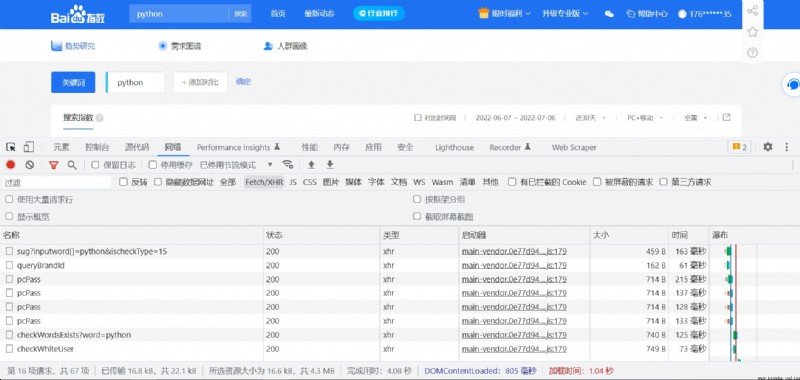800x380 pixels.
Task: Switch to the 控制台 tab
Action: 97,147
